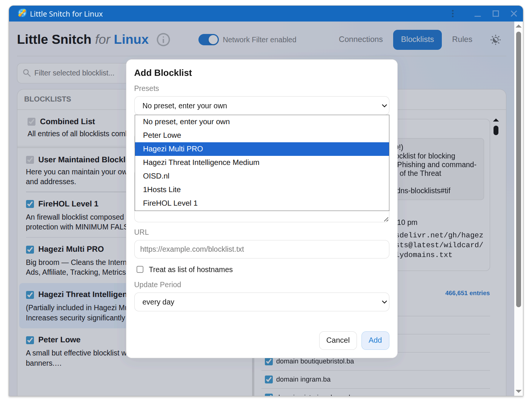This screenshot has height=414, width=532.
Task: Choose the 1Hosts Lite preset
Action: pos(262,190)
